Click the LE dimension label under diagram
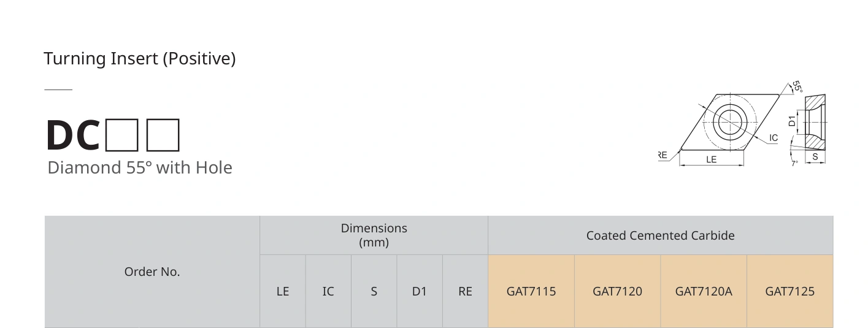868x328 pixels. (712, 159)
